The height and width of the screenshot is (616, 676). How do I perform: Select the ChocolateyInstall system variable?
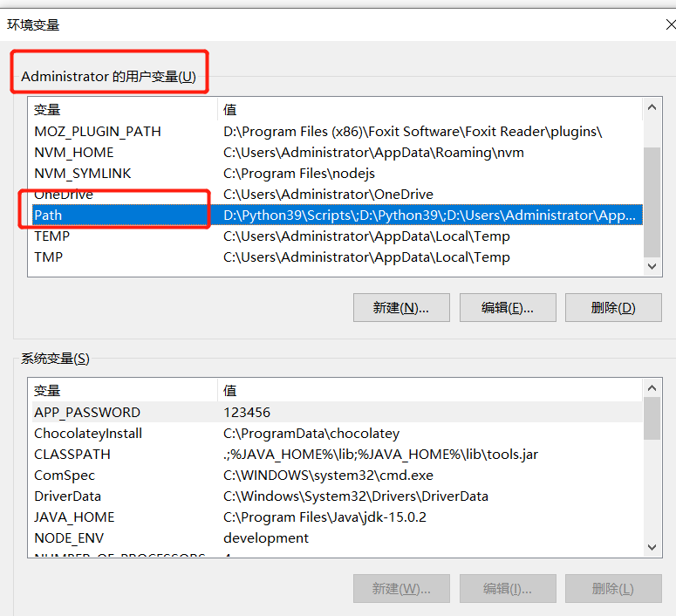[338, 433]
